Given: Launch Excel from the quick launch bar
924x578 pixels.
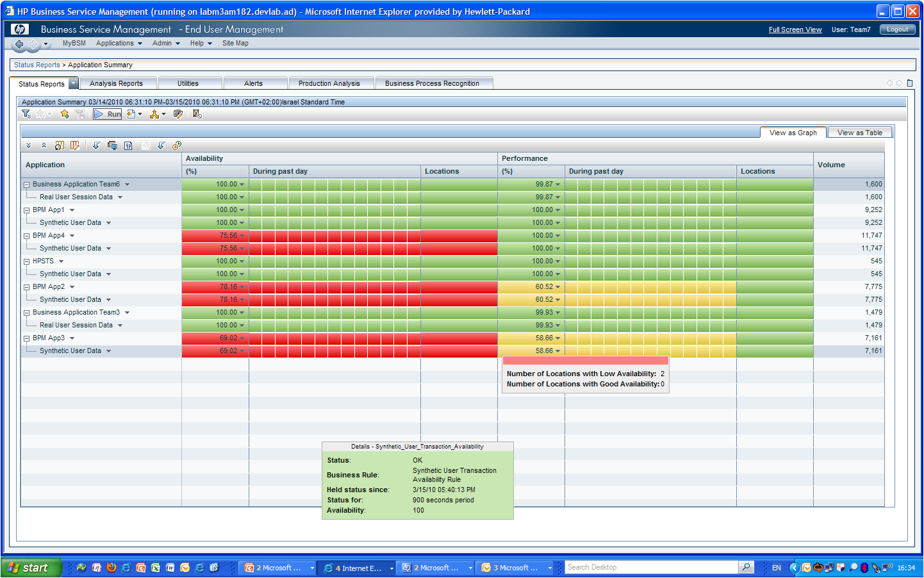Looking at the screenshot, I should pyautogui.click(x=156, y=568).
